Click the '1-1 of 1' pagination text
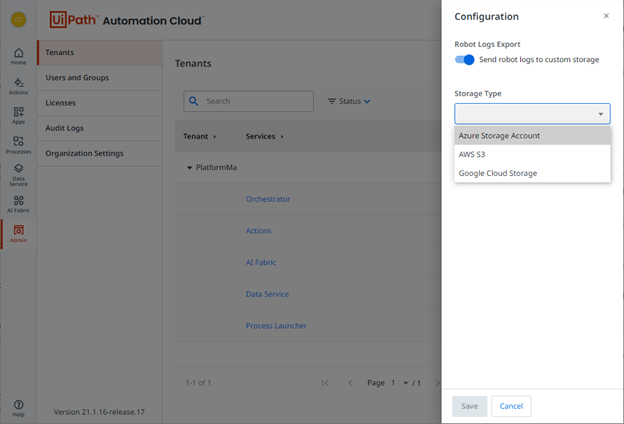This screenshot has height=424, width=624. point(198,383)
